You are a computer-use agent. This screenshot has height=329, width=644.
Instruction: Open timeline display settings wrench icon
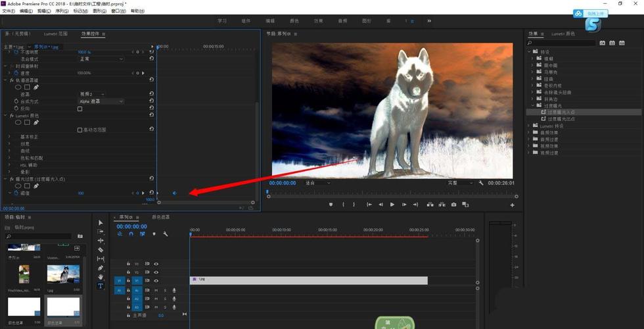tap(166, 234)
